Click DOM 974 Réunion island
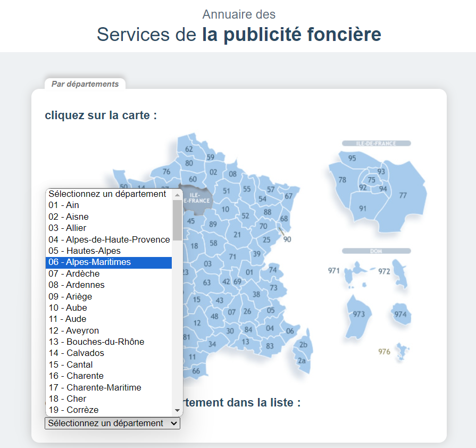 (x=400, y=314)
